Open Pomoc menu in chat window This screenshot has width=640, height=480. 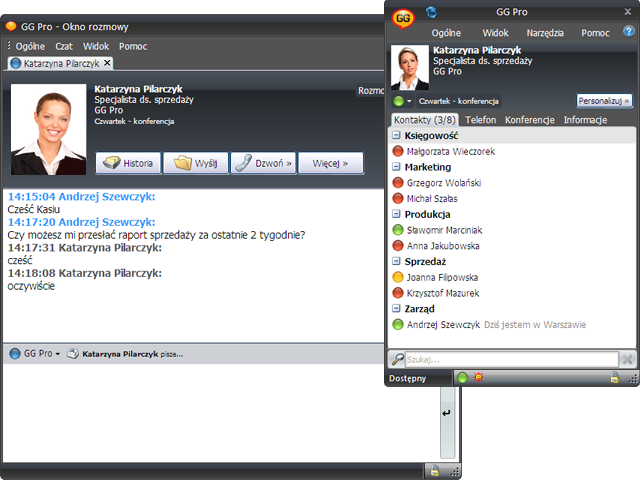click(x=133, y=46)
